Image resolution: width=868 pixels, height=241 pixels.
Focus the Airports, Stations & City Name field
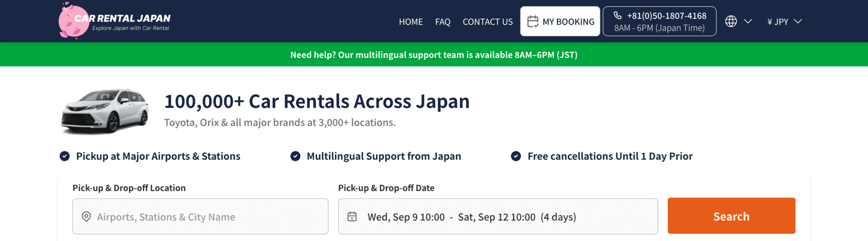tap(200, 216)
